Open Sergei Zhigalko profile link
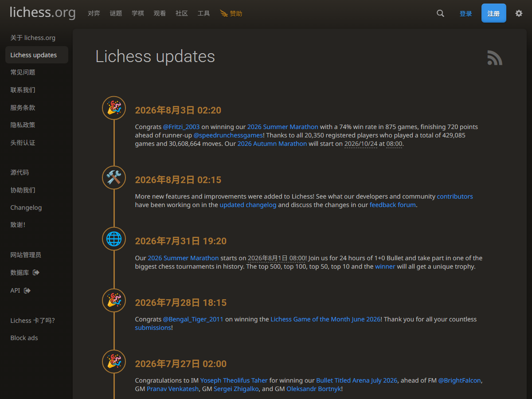This screenshot has height=399, width=532. (237, 389)
